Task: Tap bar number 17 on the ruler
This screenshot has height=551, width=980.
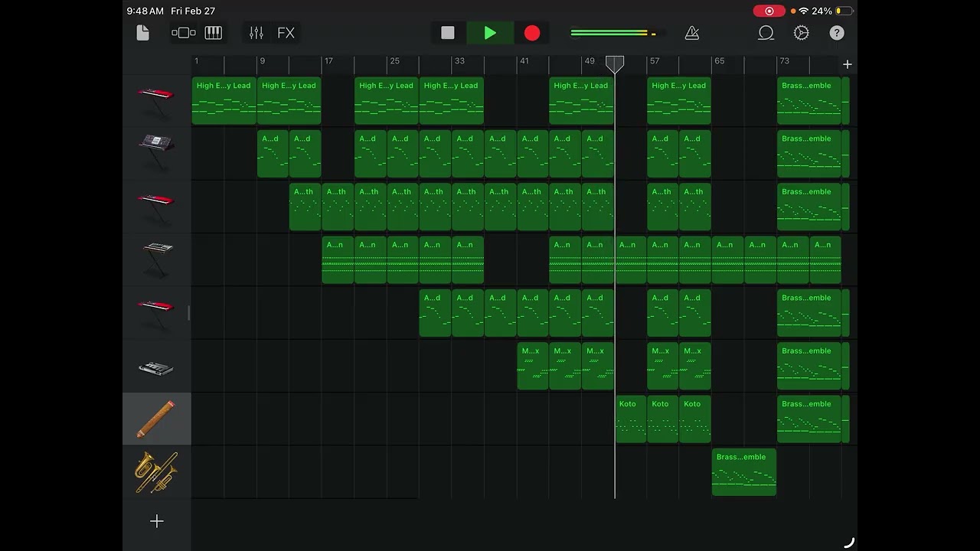Action: coord(328,60)
